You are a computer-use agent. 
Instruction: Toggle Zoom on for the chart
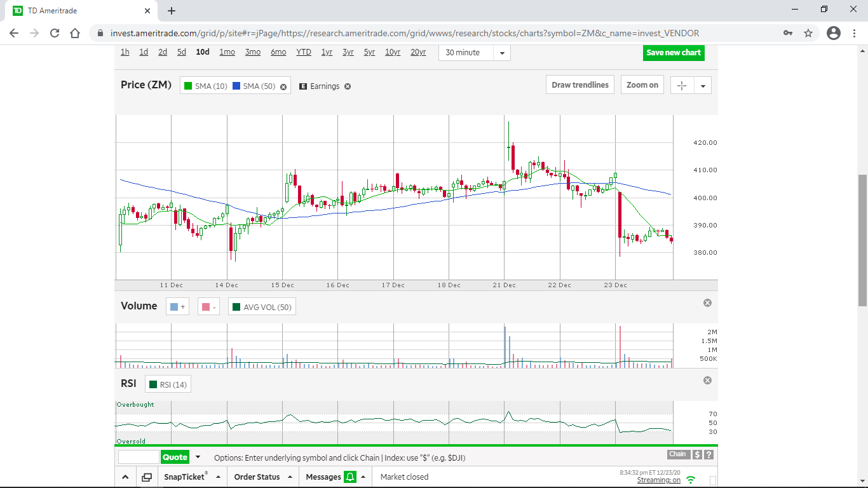click(x=642, y=85)
